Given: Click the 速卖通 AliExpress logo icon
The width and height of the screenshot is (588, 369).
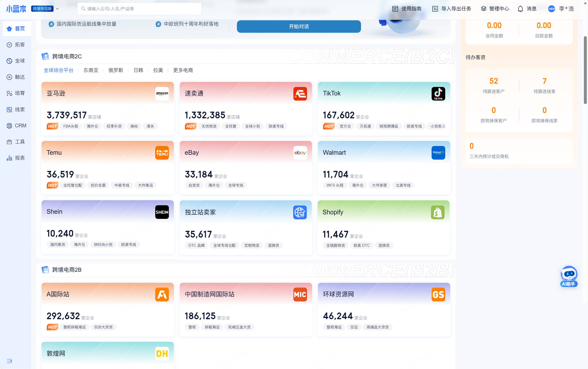Looking at the screenshot, I should pyautogui.click(x=300, y=93).
